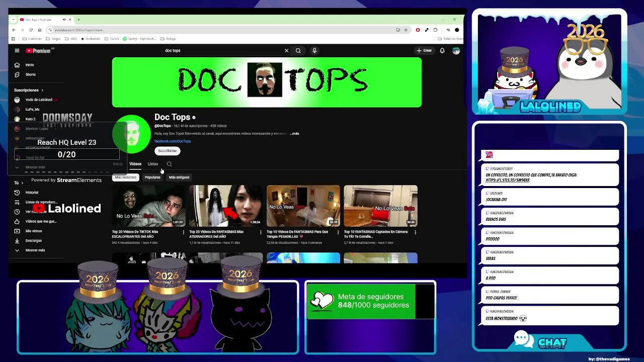Switch to the channel Inicio tab
644x362 pixels.
(x=118, y=164)
